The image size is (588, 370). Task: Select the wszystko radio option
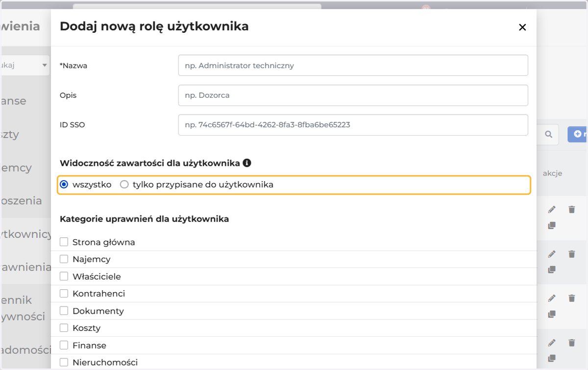pyautogui.click(x=64, y=185)
